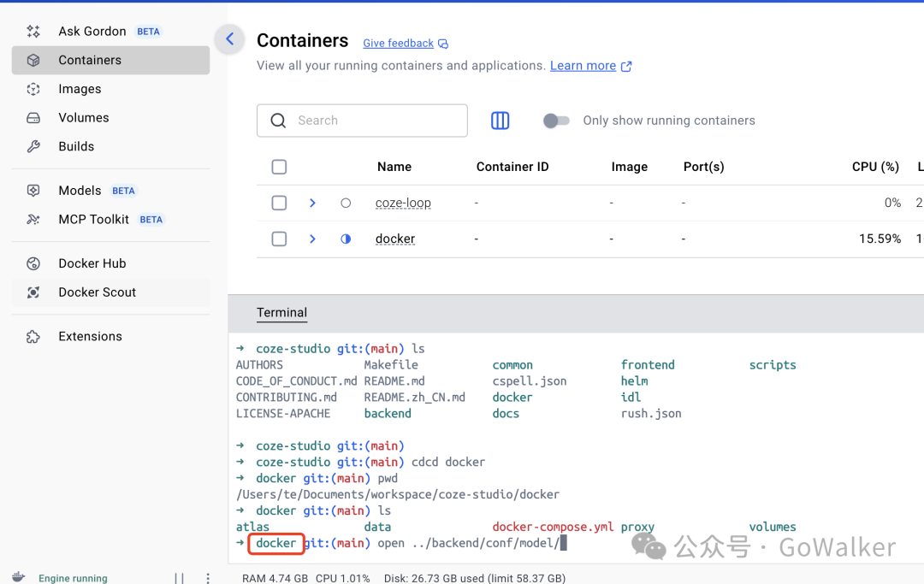The width and height of the screenshot is (924, 584).
Task: Click the Containers cube icon in sidebar
Action: (33, 60)
